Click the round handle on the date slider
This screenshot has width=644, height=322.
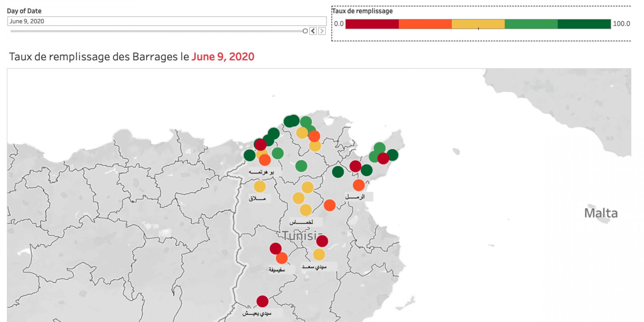[305, 31]
